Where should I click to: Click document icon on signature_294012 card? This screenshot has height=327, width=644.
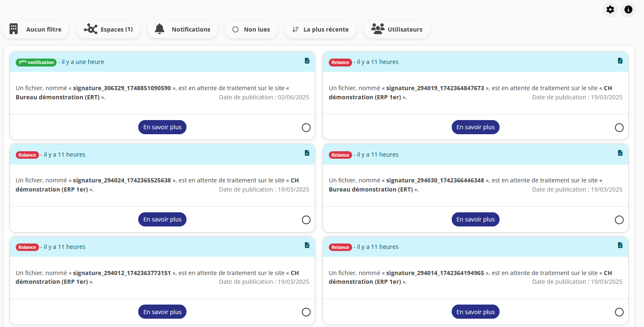coord(307,245)
